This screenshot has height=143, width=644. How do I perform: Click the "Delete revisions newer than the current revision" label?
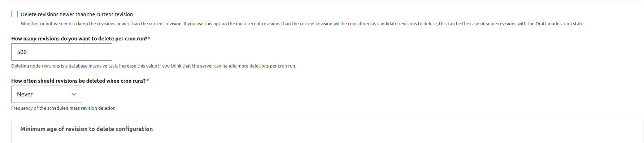click(77, 14)
